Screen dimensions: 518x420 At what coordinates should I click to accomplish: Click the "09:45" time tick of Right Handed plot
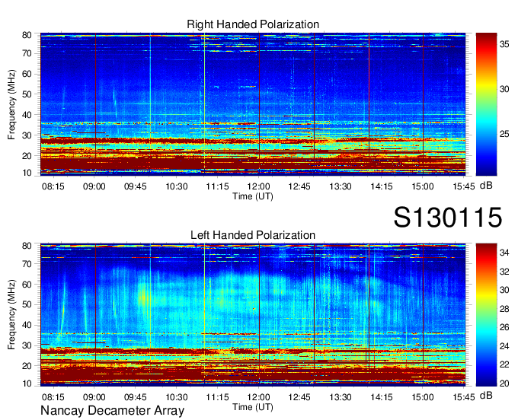[x=135, y=186]
